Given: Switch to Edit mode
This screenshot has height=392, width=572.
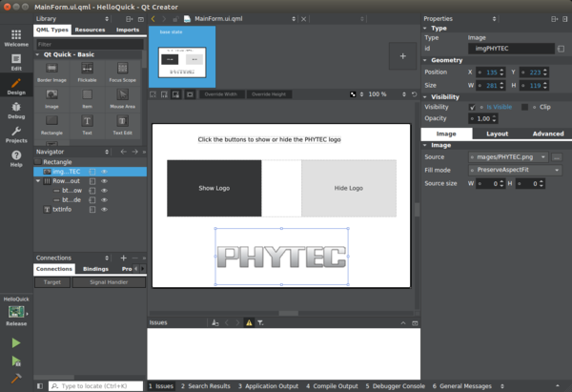Looking at the screenshot, I should (x=16, y=62).
